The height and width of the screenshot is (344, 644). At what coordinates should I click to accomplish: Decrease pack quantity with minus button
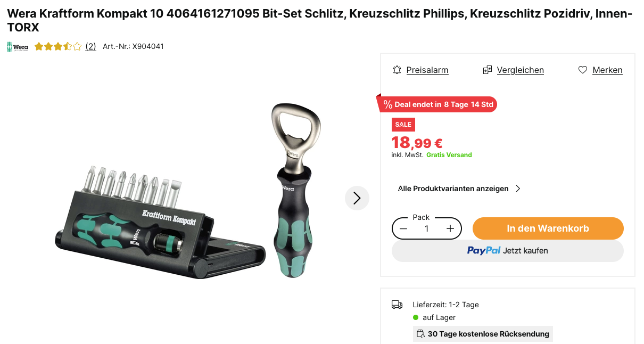403,228
